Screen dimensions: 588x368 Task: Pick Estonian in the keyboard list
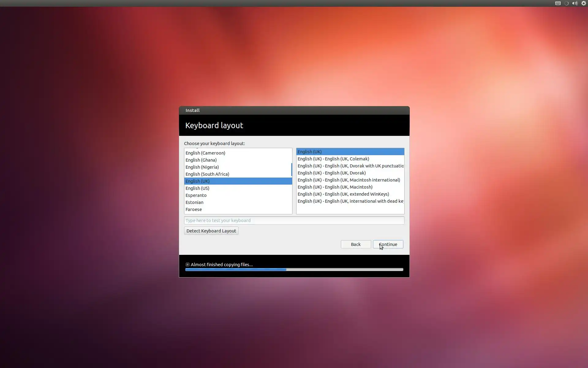[x=194, y=202]
